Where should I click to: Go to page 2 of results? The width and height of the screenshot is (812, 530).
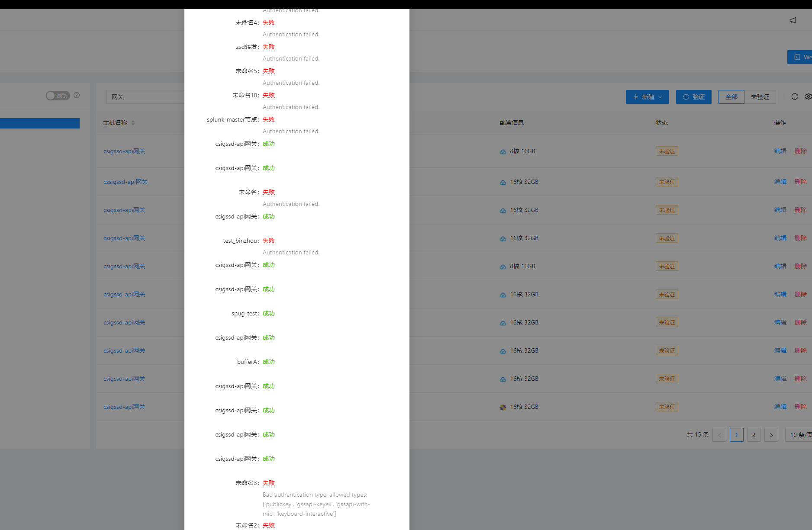(754, 435)
